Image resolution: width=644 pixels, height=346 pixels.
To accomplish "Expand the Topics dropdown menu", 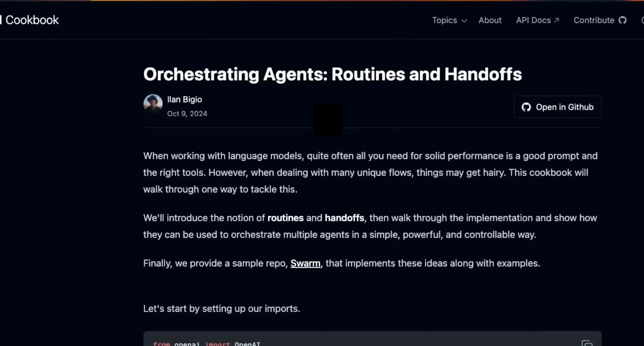I will coord(444,20).
